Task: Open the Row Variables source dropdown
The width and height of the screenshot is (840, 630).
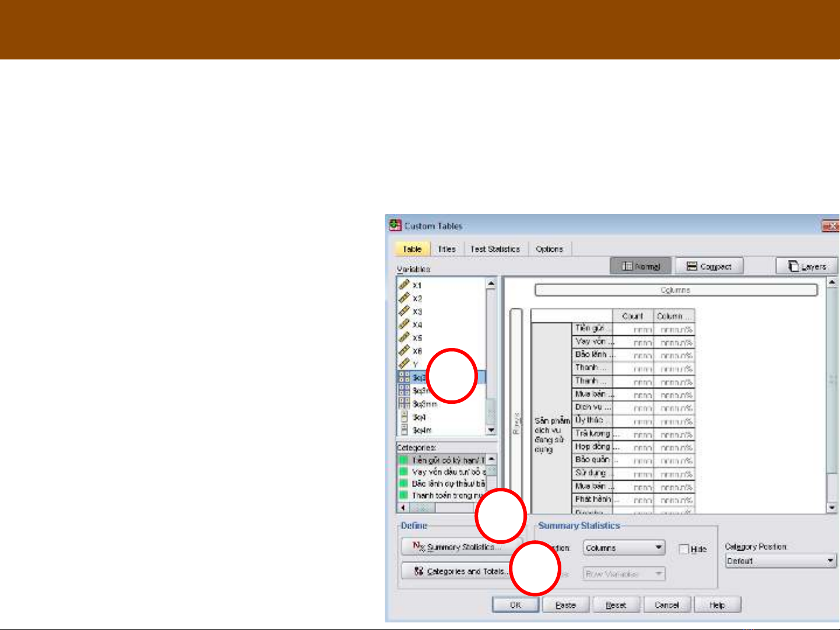Action: coord(624,574)
